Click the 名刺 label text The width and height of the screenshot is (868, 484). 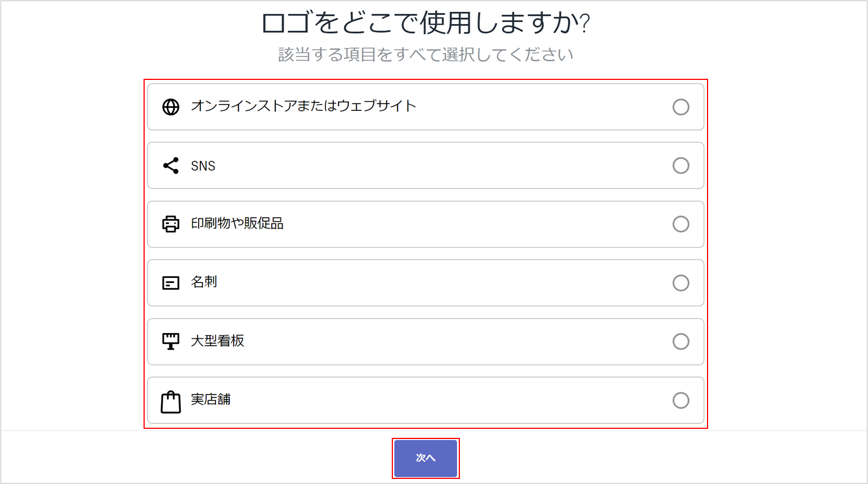pos(204,282)
